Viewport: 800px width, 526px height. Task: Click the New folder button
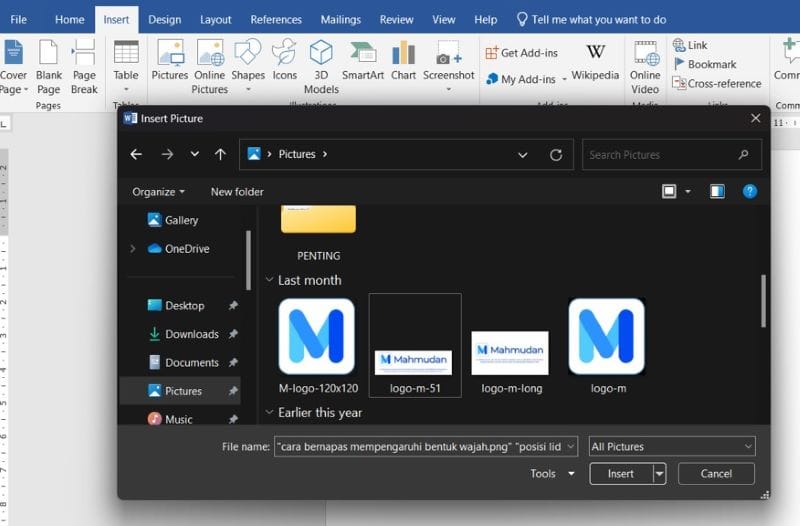click(237, 192)
